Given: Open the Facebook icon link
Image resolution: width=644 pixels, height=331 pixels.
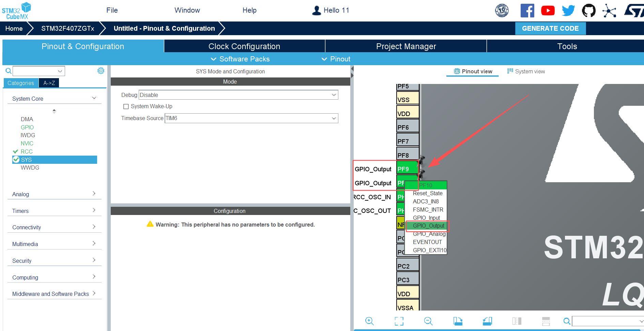Looking at the screenshot, I should (x=527, y=11).
